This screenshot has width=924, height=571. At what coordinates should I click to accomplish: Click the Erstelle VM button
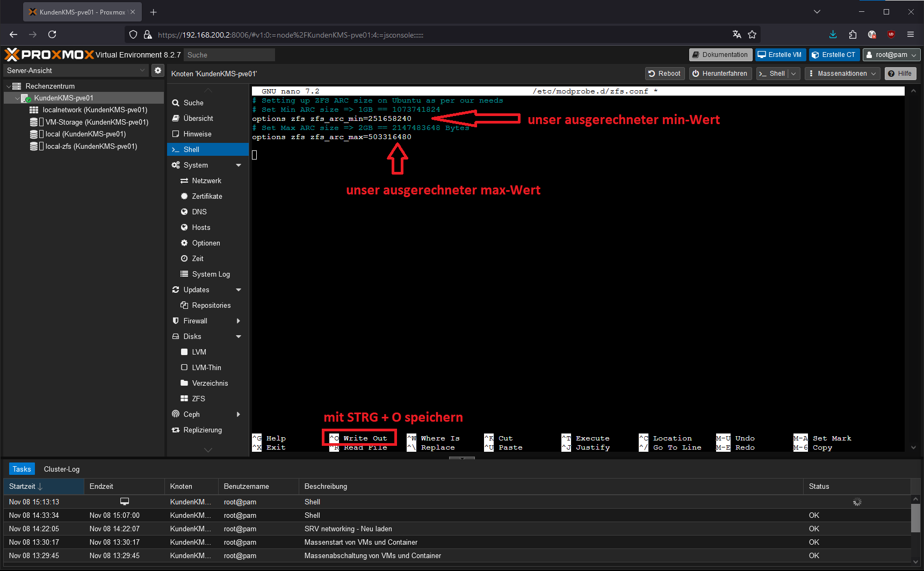779,55
